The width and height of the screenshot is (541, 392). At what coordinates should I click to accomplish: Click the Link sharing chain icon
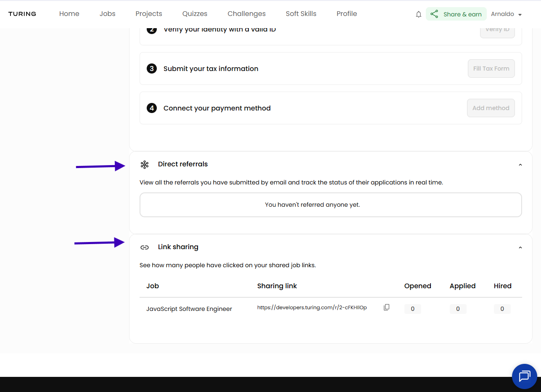(x=145, y=247)
